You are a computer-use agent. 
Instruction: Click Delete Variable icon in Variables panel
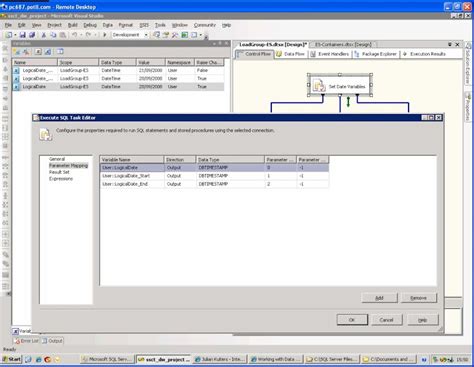[x=26, y=52]
